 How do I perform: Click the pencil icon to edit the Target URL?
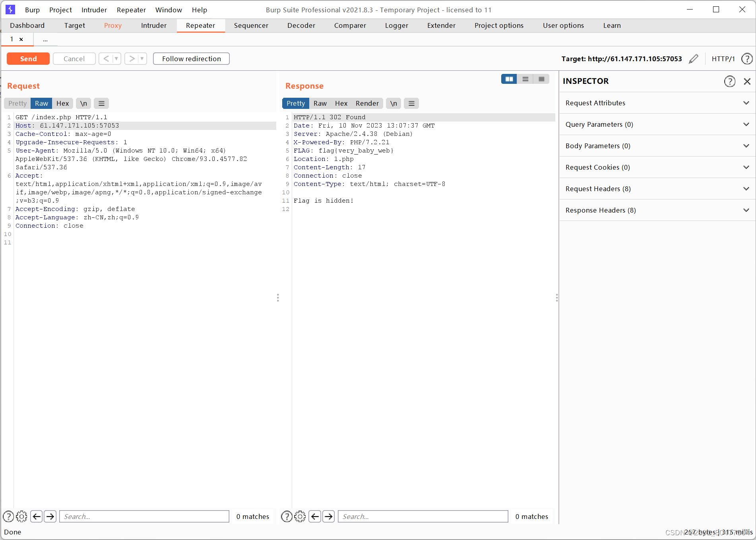click(694, 59)
